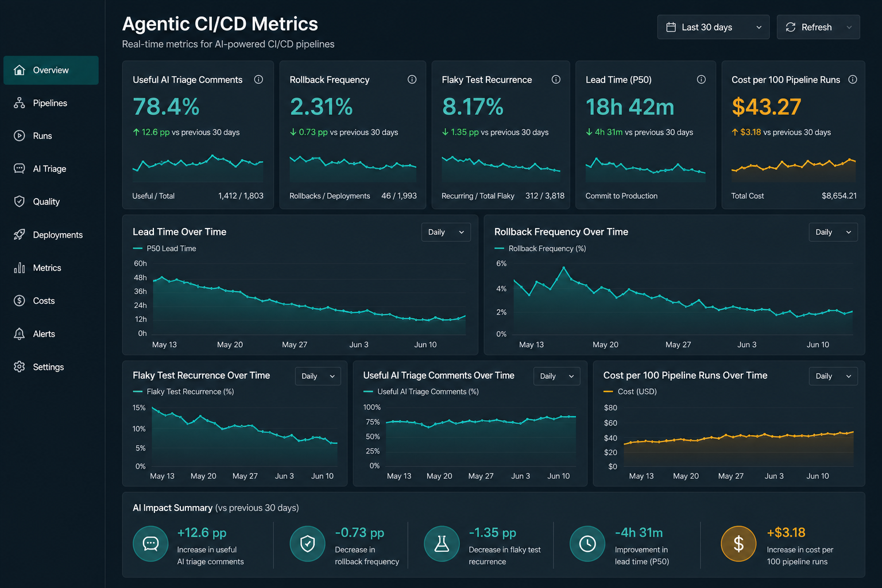Open the Pipelines section
This screenshot has width=882, height=588.
(x=51, y=103)
